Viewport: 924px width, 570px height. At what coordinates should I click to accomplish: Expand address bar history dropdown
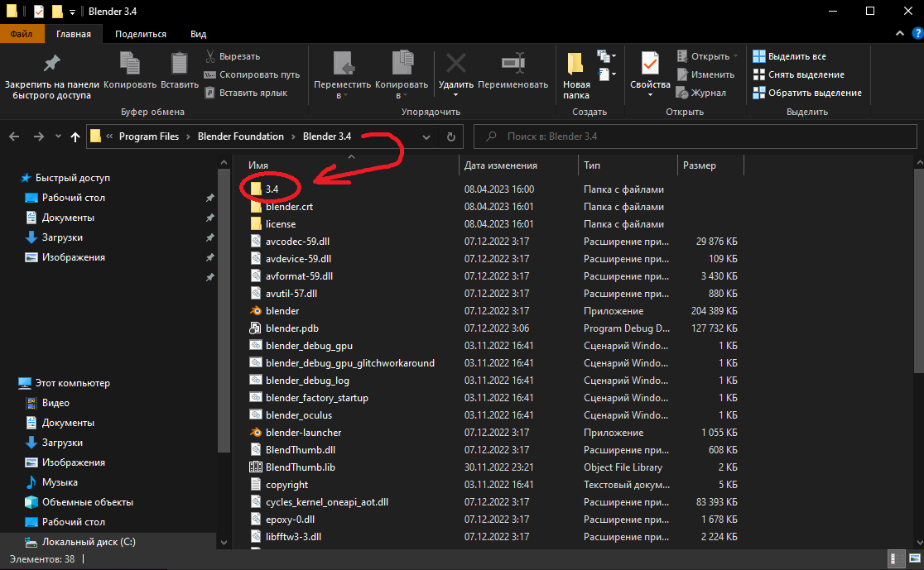tap(426, 137)
